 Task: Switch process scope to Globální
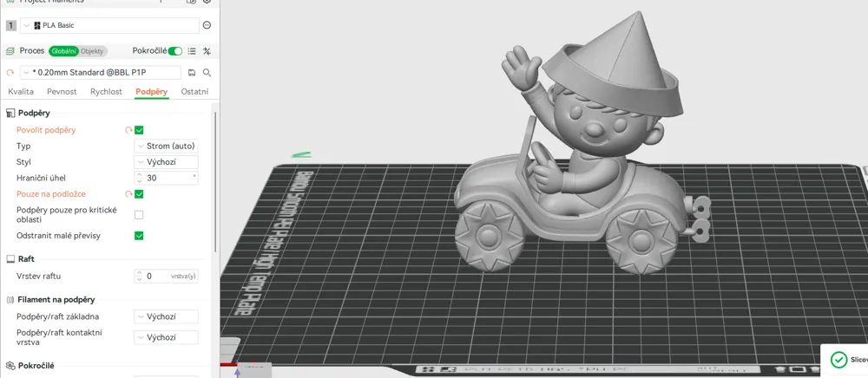pos(63,51)
